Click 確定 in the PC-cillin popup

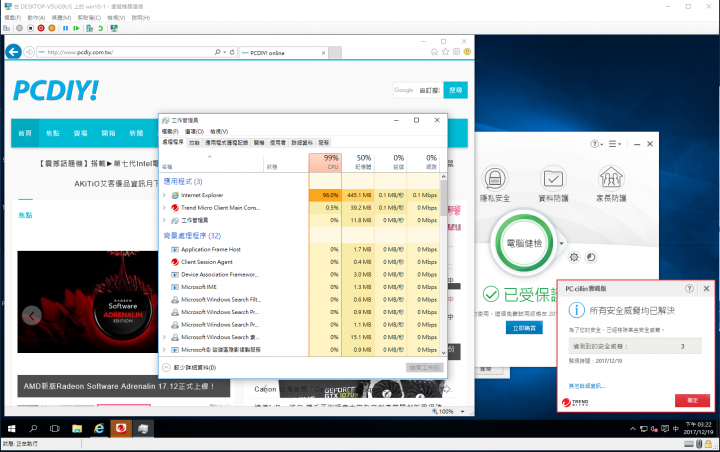pyautogui.click(x=692, y=400)
